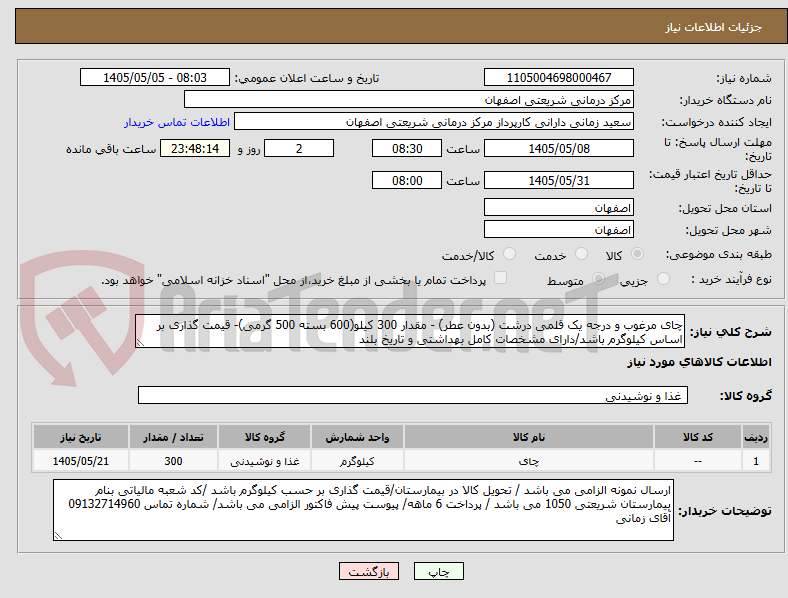Click the response deadline date 1405/05/08

pyautogui.click(x=559, y=149)
